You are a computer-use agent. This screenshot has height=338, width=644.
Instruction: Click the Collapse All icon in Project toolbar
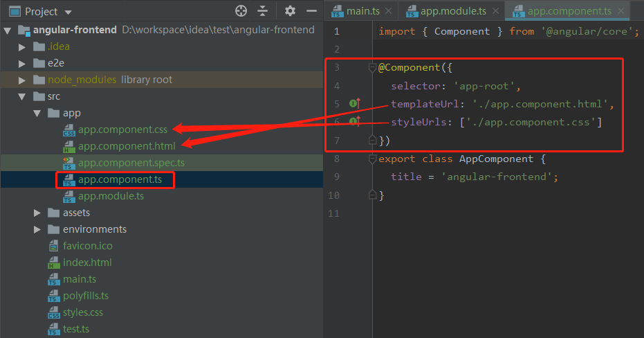tap(262, 11)
